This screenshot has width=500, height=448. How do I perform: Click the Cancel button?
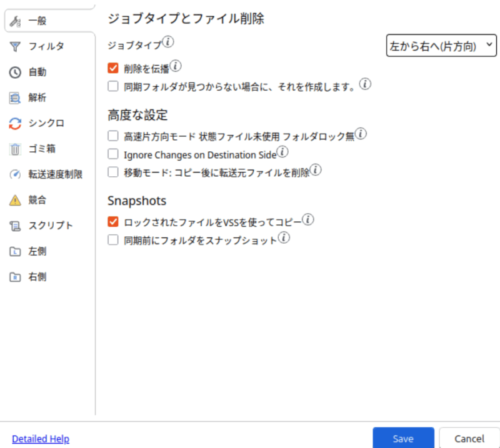click(x=469, y=438)
